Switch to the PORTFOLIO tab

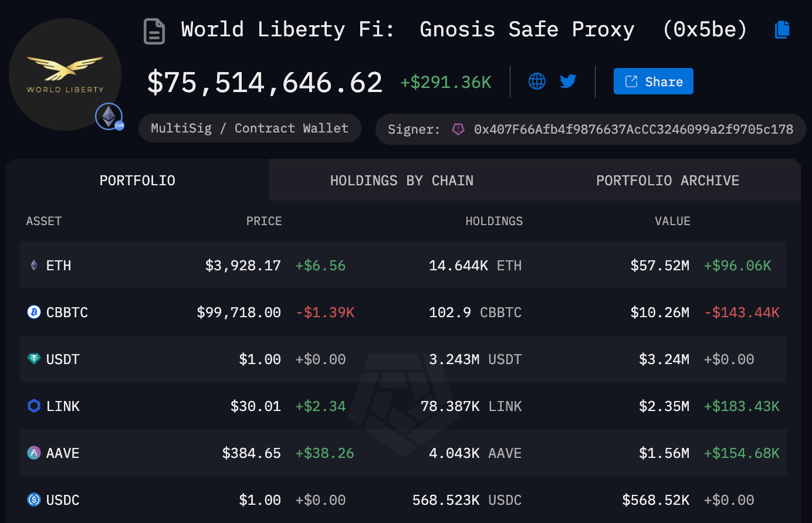(x=137, y=180)
